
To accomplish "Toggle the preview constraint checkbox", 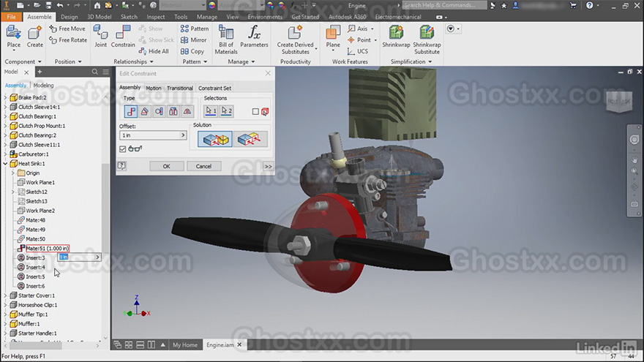I will pos(122,149).
